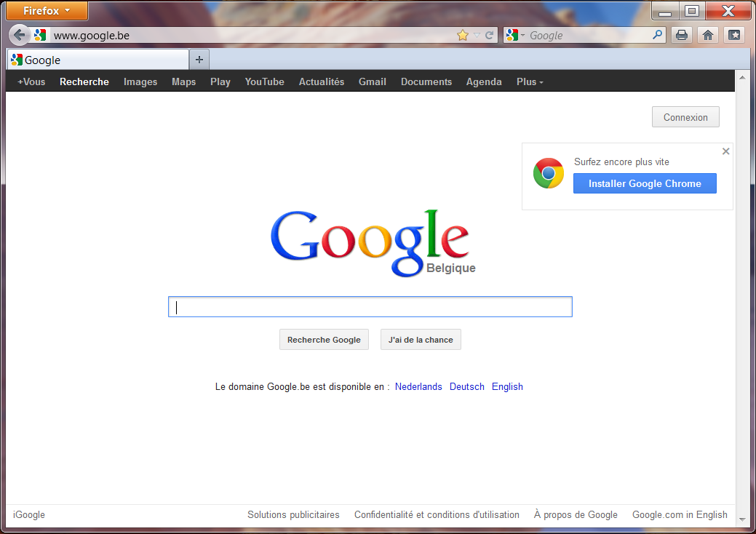Switch language to Nederlands
The image size is (756, 534).
[x=418, y=386]
